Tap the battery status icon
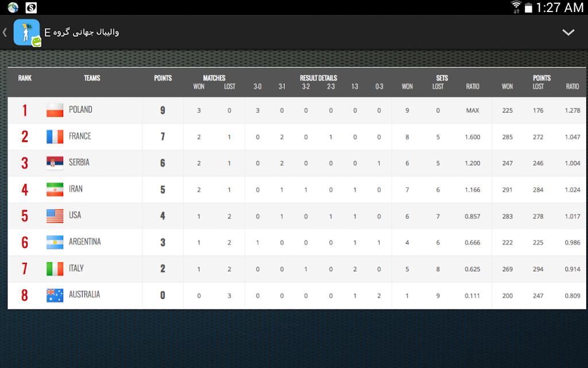This screenshot has width=588, height=368. coord(528,7)
